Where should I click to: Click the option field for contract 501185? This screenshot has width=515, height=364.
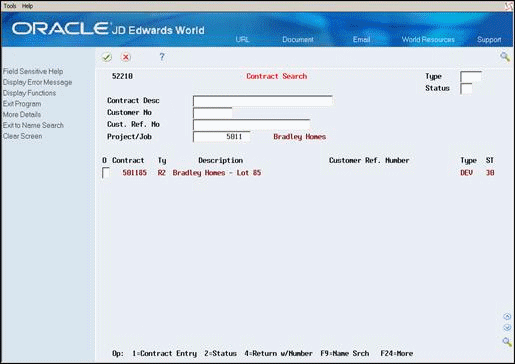pyautogui.click(x=106, y=173)
